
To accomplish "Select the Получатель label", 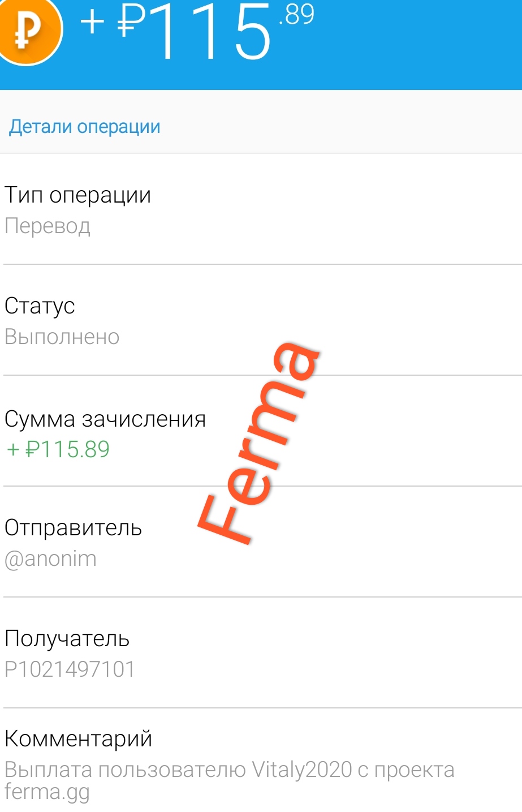I will (x=67, y=639).
